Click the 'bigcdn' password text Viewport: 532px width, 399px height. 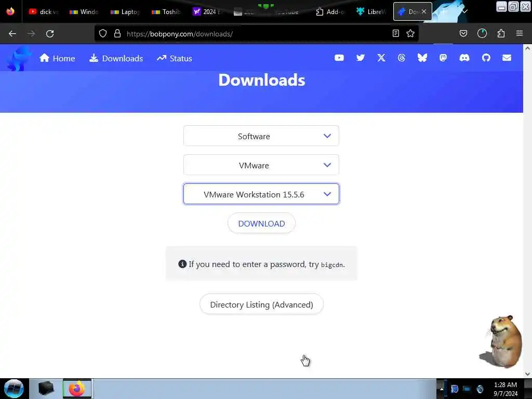[x=332, y=265]
